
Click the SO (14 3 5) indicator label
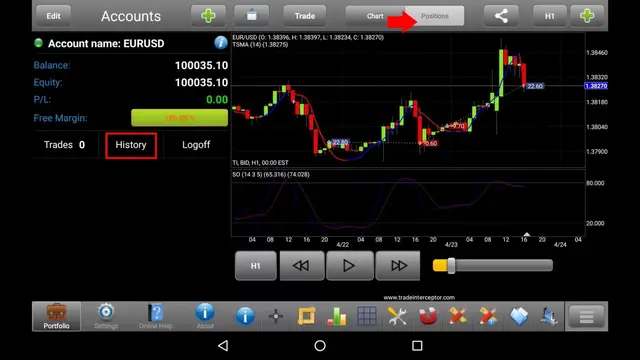(x=271, y=174)
